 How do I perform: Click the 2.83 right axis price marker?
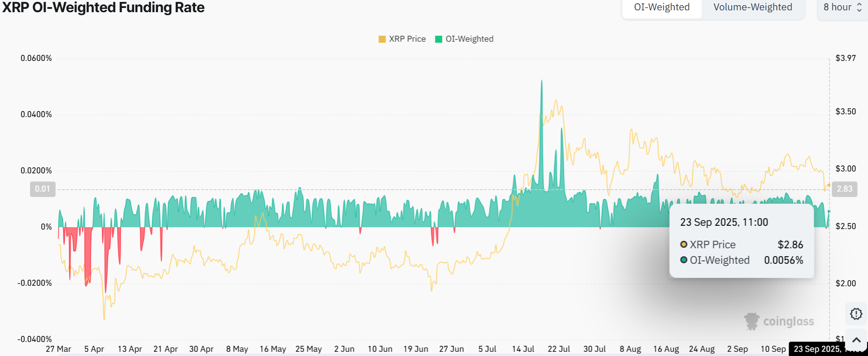[x=845, y=189]
